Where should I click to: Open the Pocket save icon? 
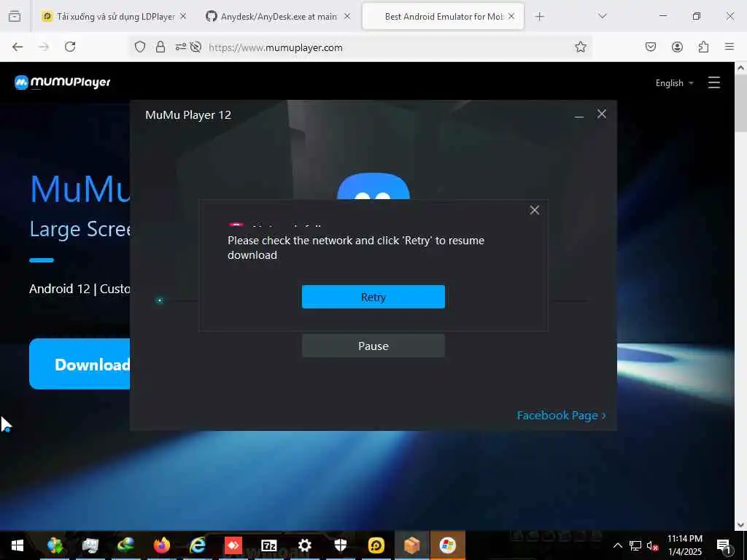pos(651,47)
